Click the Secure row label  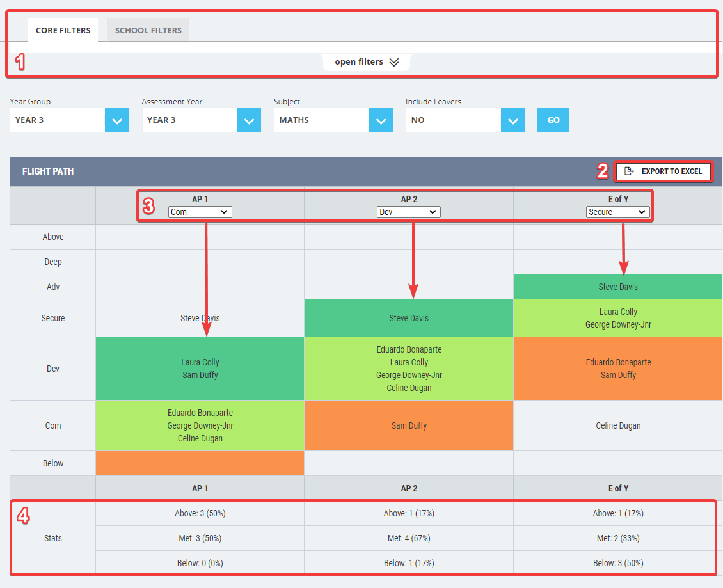click(x=53, y=318)
